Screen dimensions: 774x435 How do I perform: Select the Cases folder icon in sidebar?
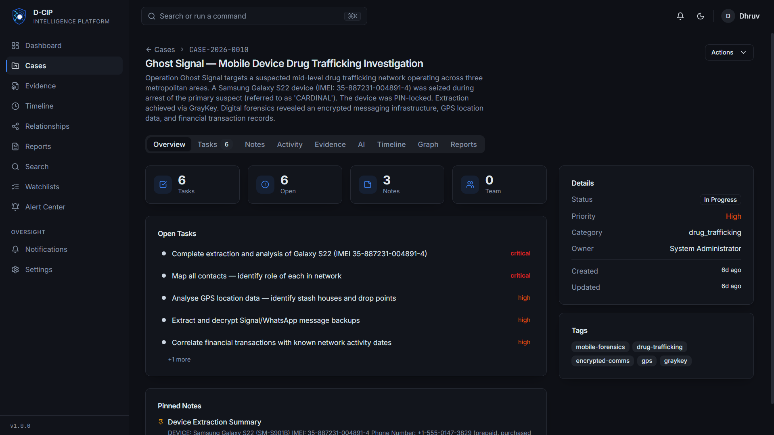pyautogui.click(x=15, y=66)
